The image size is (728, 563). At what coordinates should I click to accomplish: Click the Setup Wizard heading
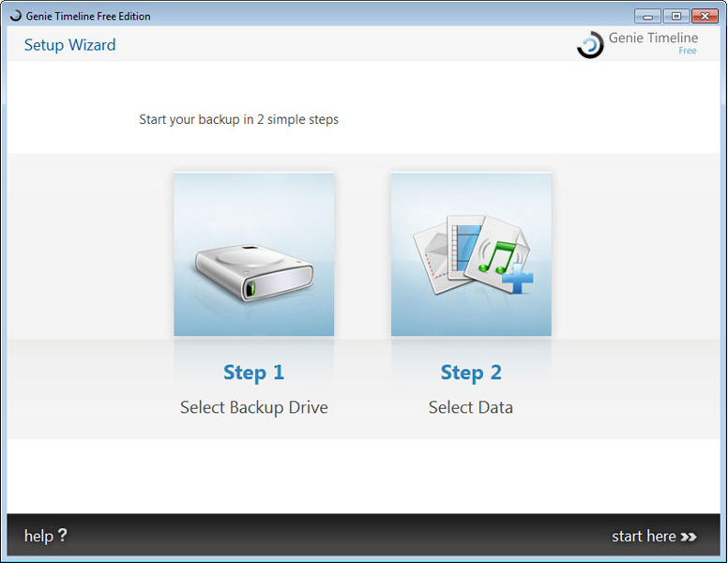pyautogui.click(x=70, y=45)
